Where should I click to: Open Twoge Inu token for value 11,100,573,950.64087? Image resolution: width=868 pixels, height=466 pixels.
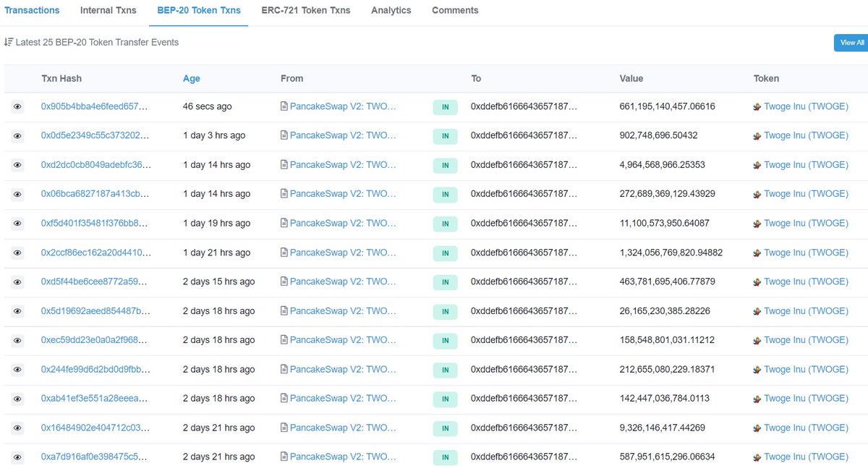[806, 223]
